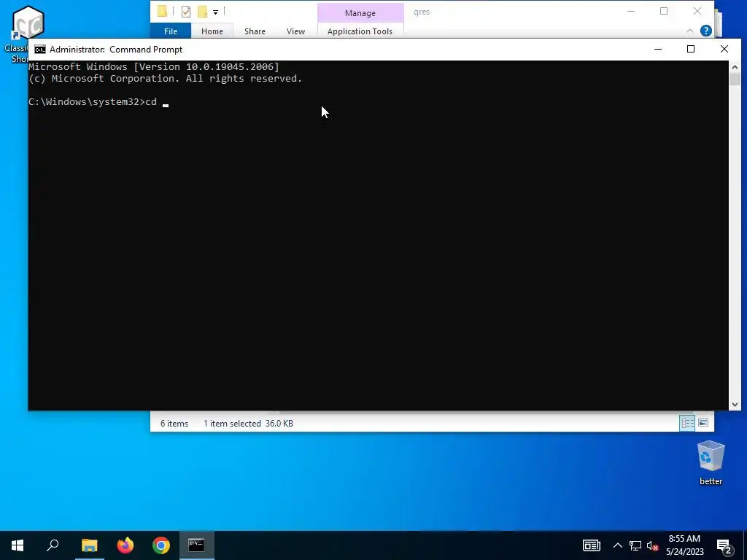The image size is (747, 560).
Task: Open muted volume tray icon
Action: [x=653, y=545]
